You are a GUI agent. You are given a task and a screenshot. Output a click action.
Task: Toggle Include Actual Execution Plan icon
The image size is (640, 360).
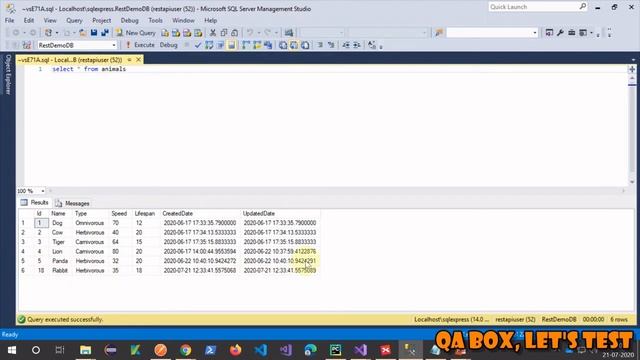245,45
